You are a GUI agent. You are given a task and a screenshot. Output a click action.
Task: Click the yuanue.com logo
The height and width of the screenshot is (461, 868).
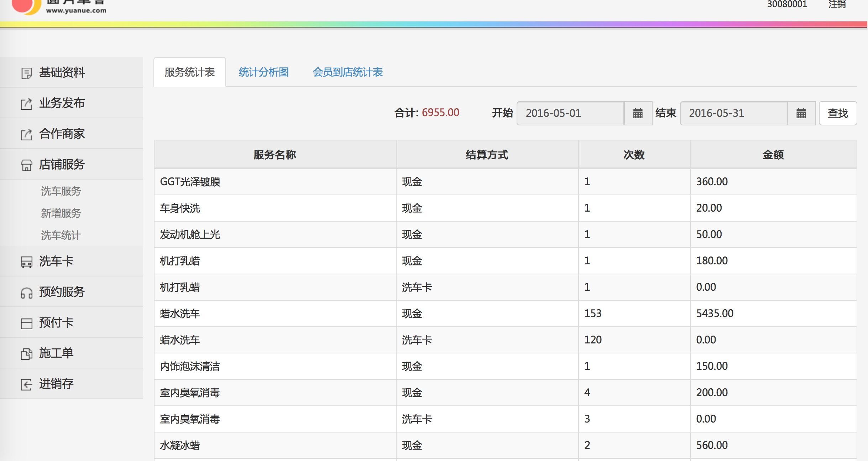coord(59,7)
